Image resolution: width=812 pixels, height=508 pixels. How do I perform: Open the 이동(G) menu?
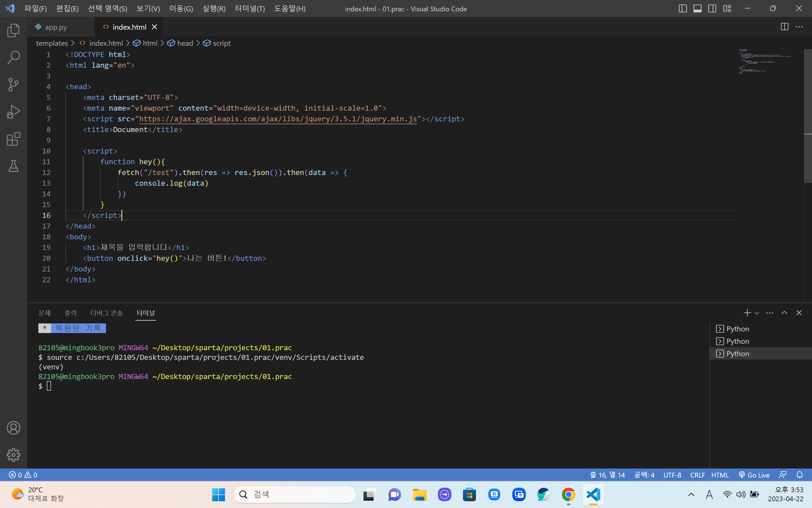point(181,8)
